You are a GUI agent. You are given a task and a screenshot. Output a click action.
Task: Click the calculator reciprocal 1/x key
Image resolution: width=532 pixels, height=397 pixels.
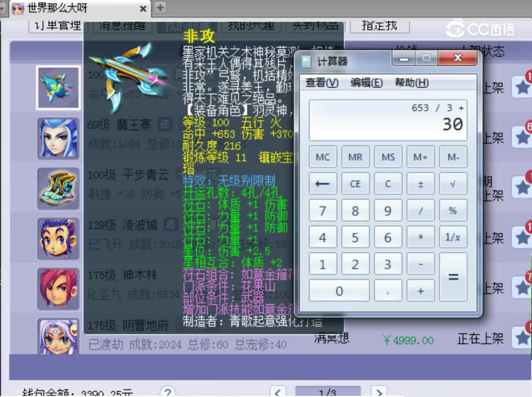[x=453, y=237]
